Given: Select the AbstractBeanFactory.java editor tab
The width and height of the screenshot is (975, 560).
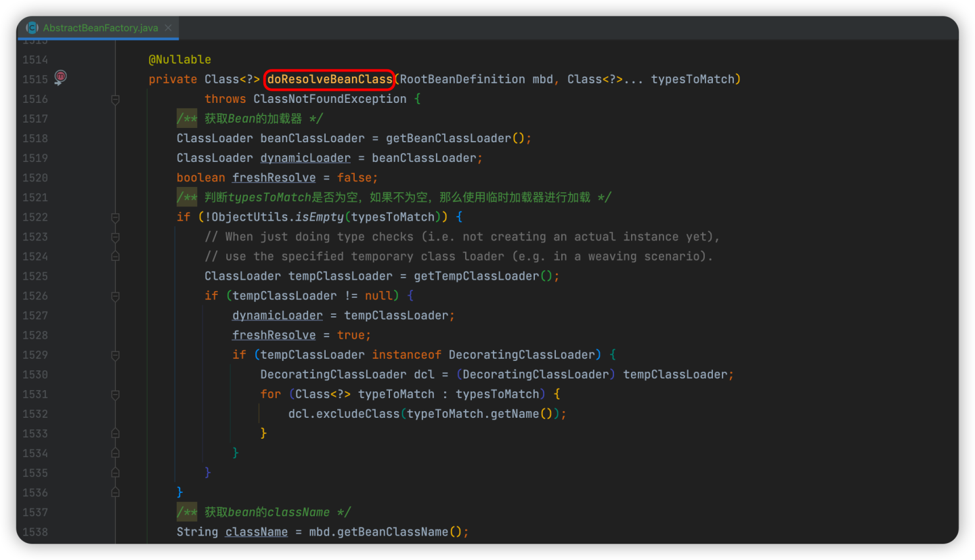Looking at the screenshot, I should pyautogui.click(x=98, y=28).
